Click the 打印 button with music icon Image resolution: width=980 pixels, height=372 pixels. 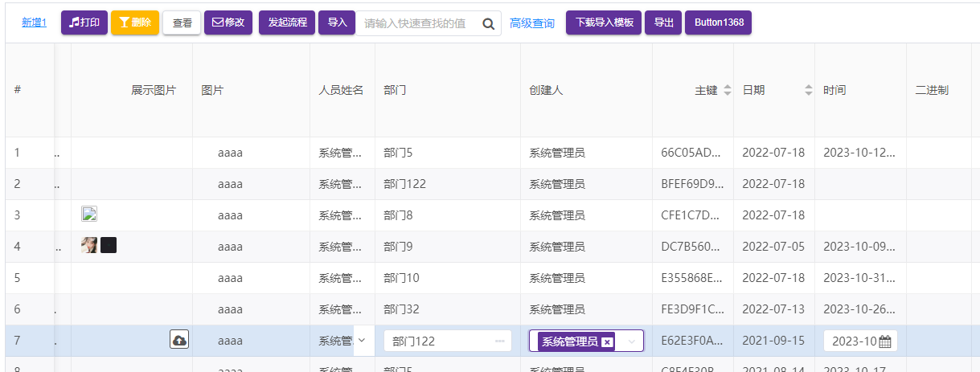click(84, 22)
